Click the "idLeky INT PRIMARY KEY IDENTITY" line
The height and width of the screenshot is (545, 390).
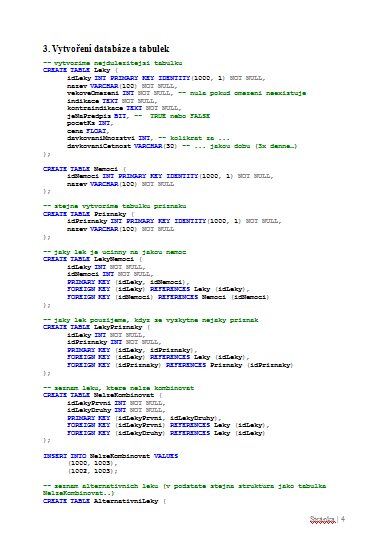pos(166,78)
